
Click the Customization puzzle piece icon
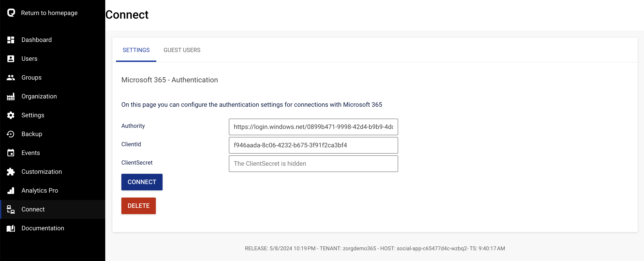[x=11, y=172]
